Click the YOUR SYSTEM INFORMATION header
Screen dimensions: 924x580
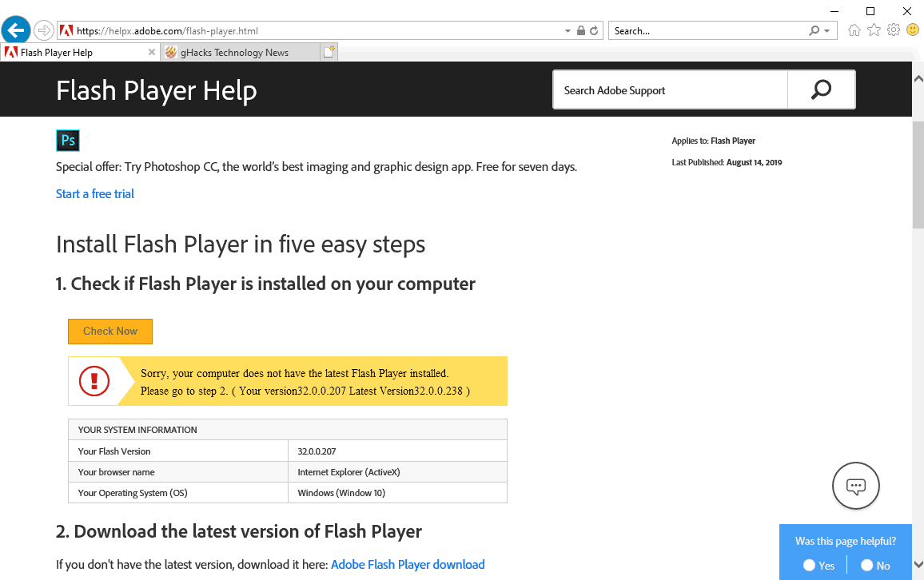137,430
